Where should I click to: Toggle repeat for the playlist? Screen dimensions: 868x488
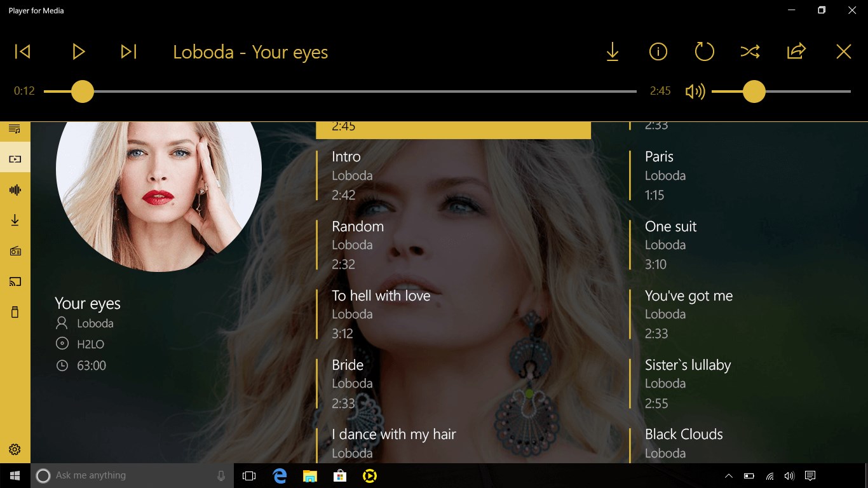point(704,51)
